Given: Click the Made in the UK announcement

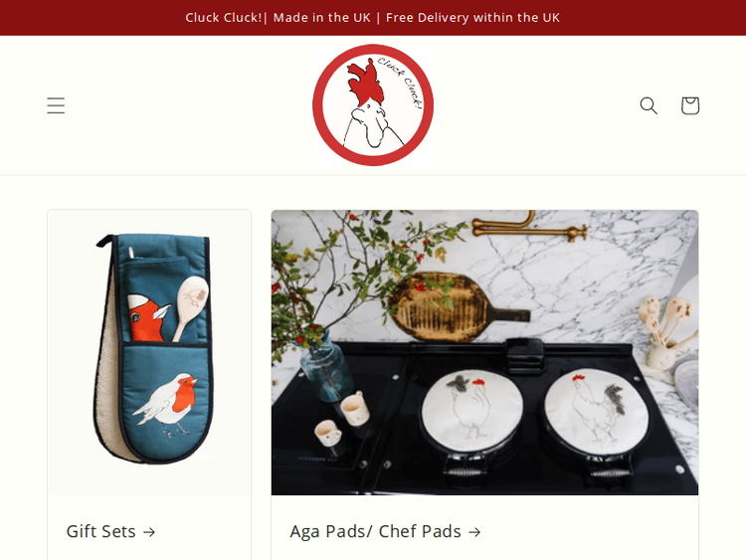Looking at the screenshot, I should [321, 18].
